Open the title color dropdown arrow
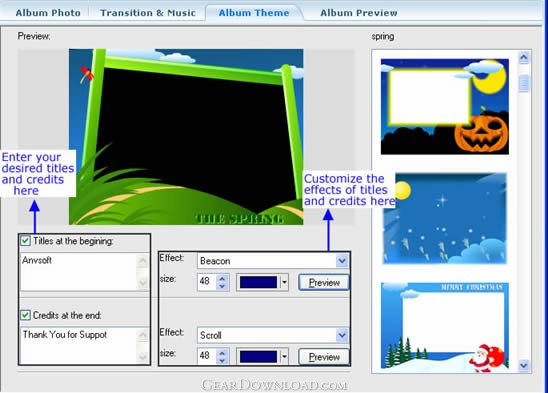Viewport: 548px width, 393px height. [284, 282]
